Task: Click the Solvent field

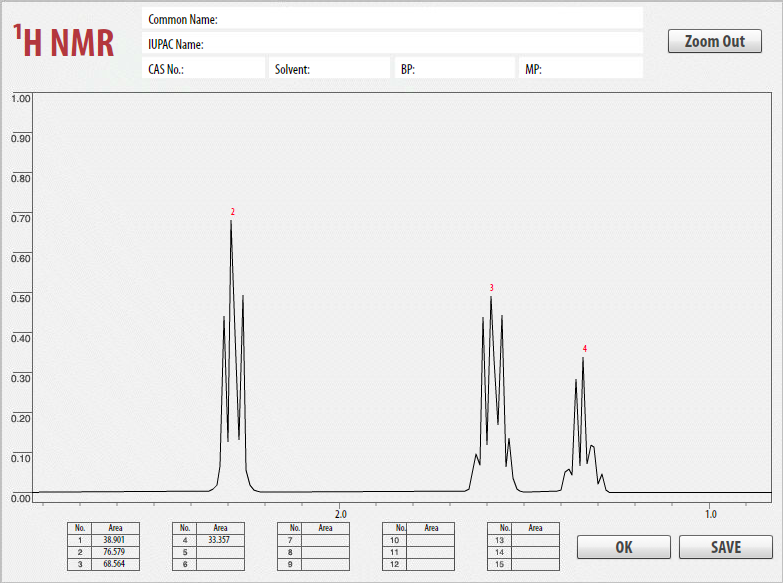Action: click(330, 68)
